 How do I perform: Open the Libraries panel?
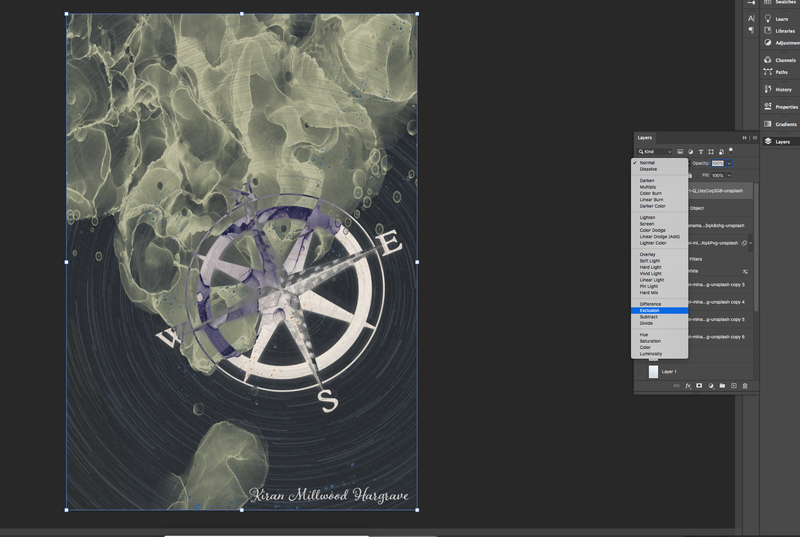click(x=779, y=31)
